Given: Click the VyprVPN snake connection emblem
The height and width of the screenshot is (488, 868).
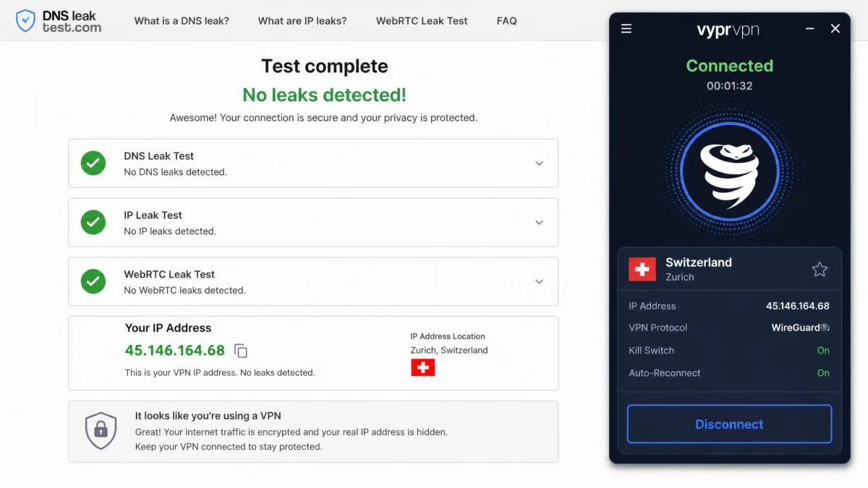Looking at the screenshot, I should click(729, 173).
